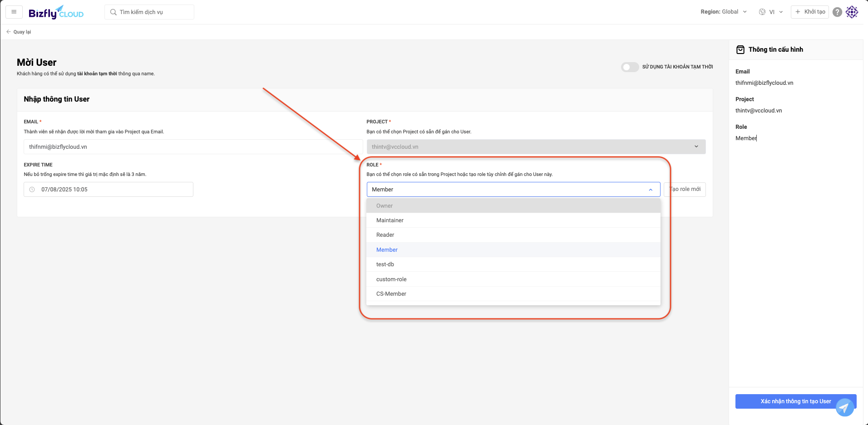Select Reader from the role list
868x425 pixels.
(x=385, y=235)
